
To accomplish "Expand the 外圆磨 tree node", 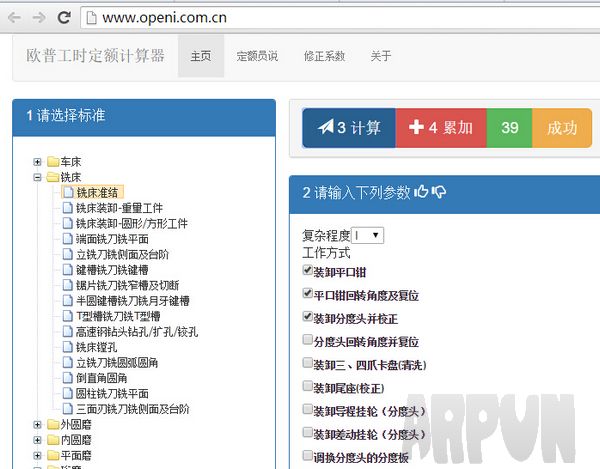I will tap(37, 425).
